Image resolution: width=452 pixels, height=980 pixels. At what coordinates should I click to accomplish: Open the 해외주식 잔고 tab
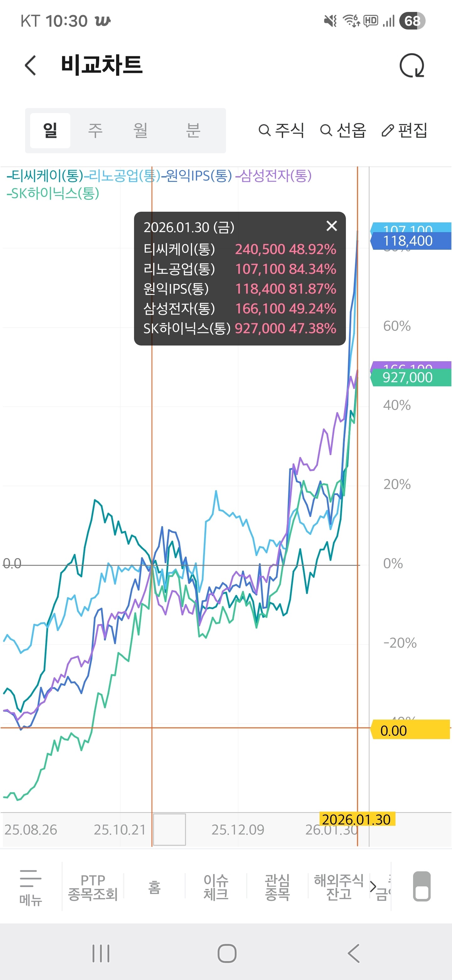pos(339,887)
